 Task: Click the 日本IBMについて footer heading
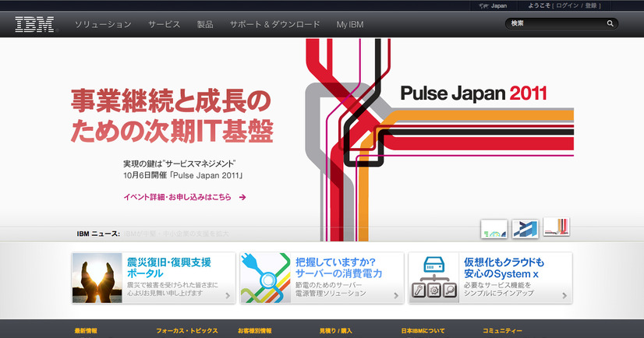tap(423, 331)
